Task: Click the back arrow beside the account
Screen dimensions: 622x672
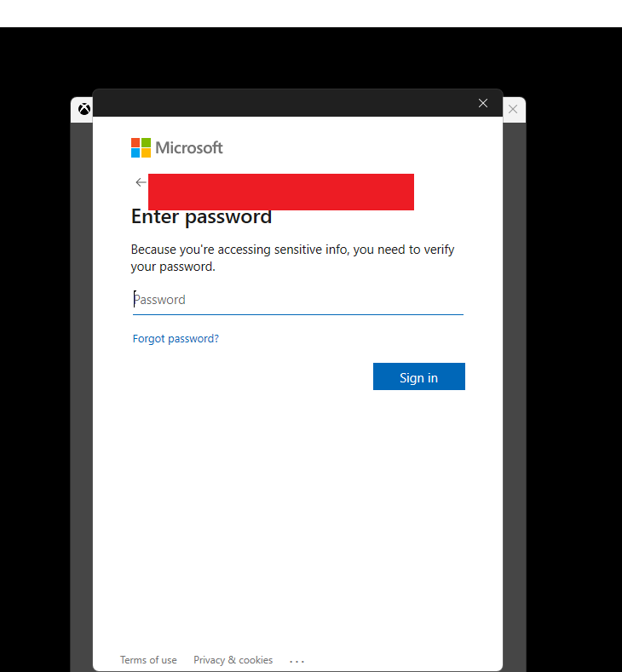Action: (x=141, y=182)
